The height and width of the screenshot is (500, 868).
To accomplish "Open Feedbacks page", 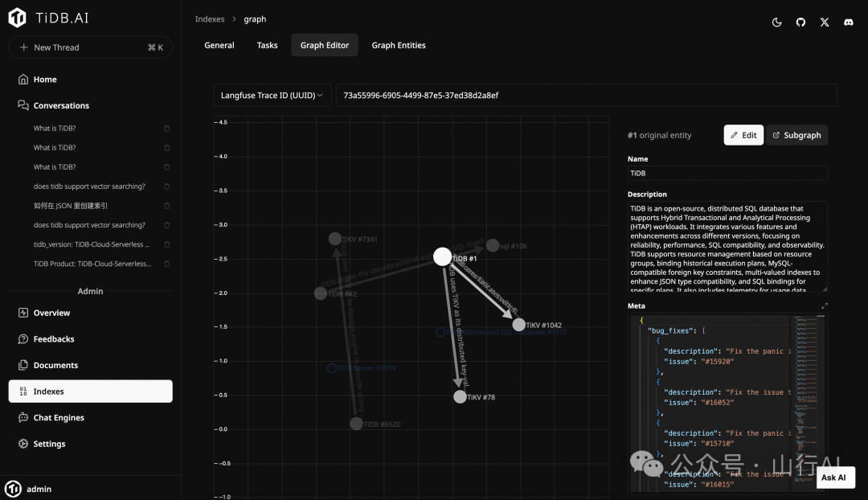I will tap(90, 339).
